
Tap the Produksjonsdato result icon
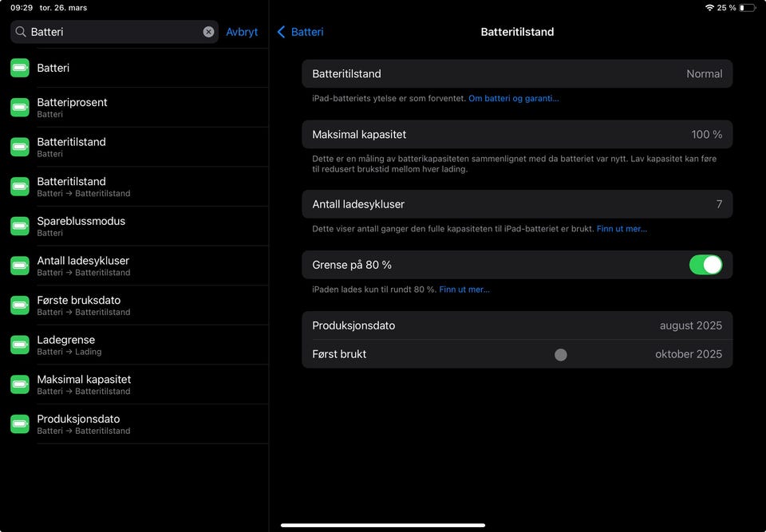click(20, 424)
